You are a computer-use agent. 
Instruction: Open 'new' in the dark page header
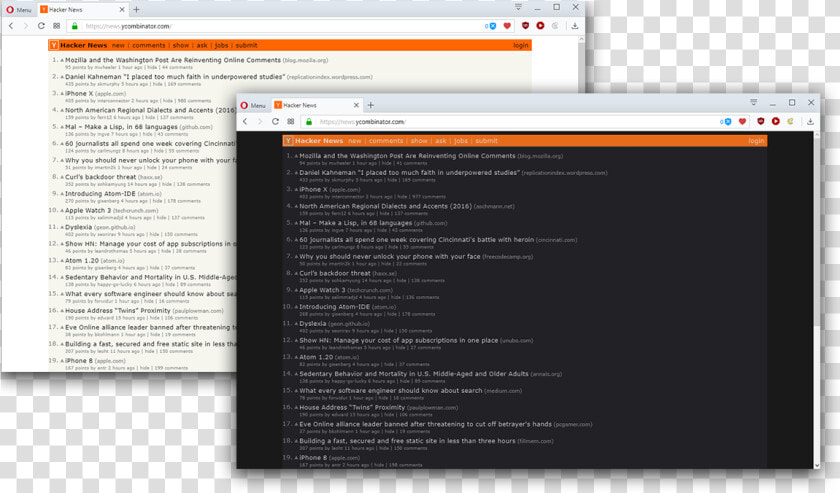(355, 141)
